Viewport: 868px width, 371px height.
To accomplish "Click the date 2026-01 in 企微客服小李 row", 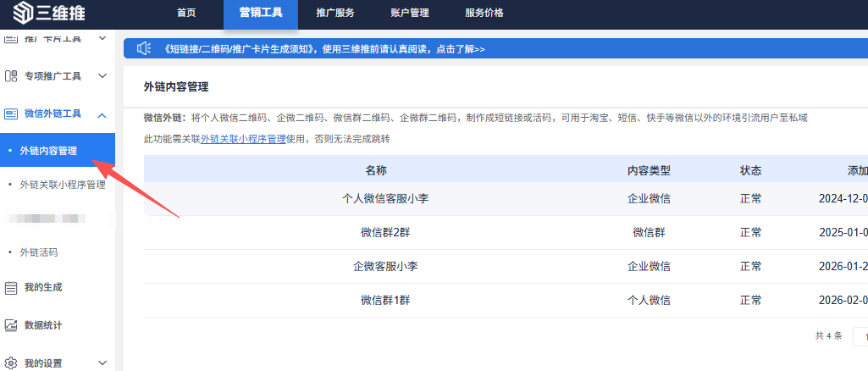I will click(x=843, y=266).
